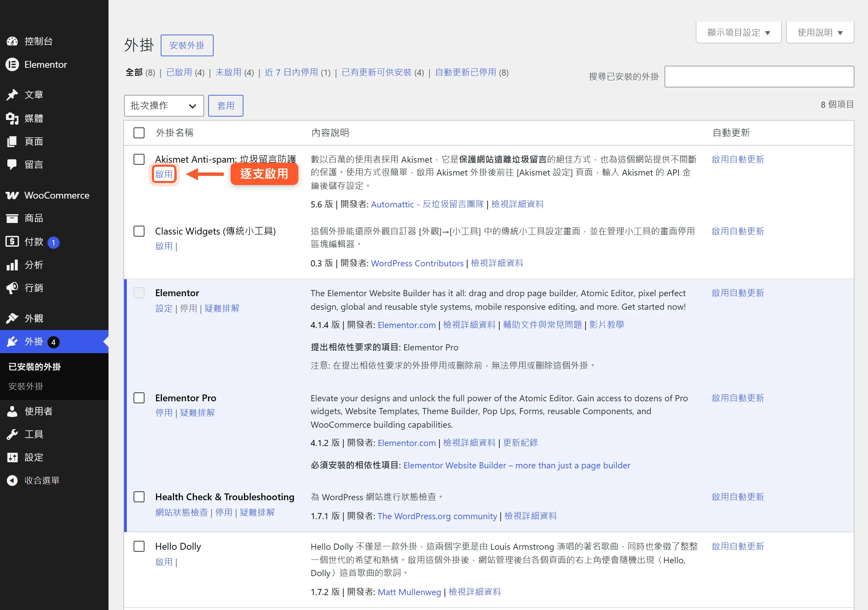This screenshot has height=610, width=868.
Task: Open Elementor Pro 更新紀錄 link
Action: [520, 443]
